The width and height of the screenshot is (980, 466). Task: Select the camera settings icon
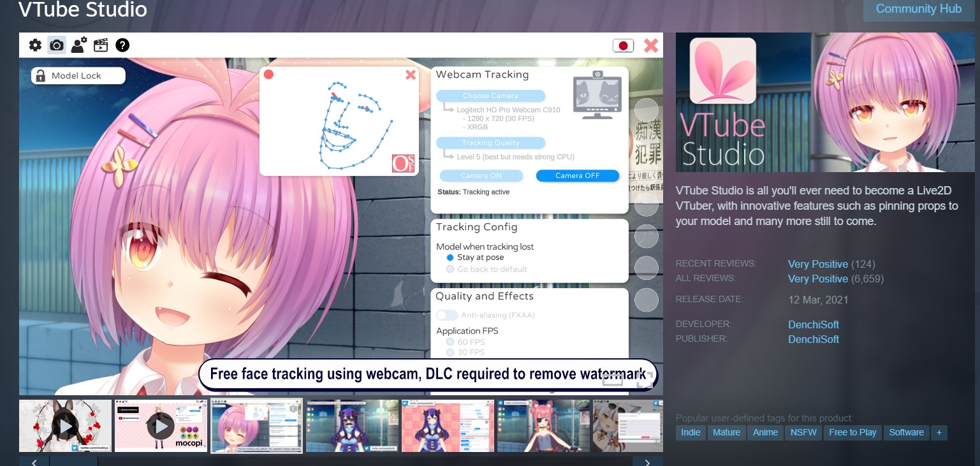point(57,45)
